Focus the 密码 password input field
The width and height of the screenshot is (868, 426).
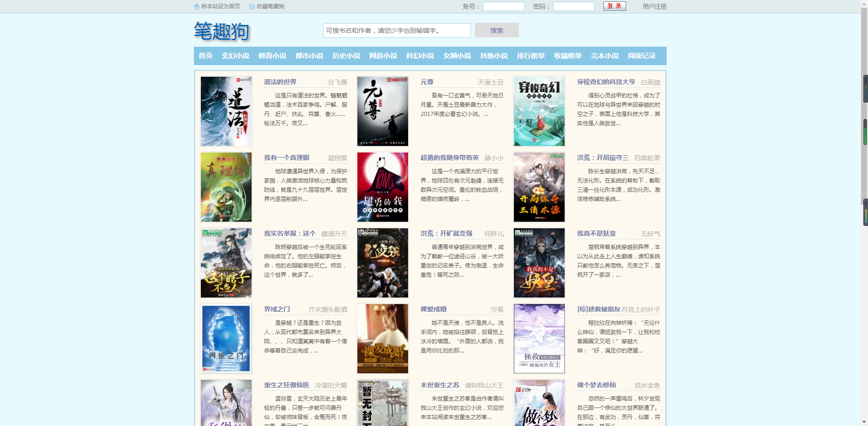point(574,6)
